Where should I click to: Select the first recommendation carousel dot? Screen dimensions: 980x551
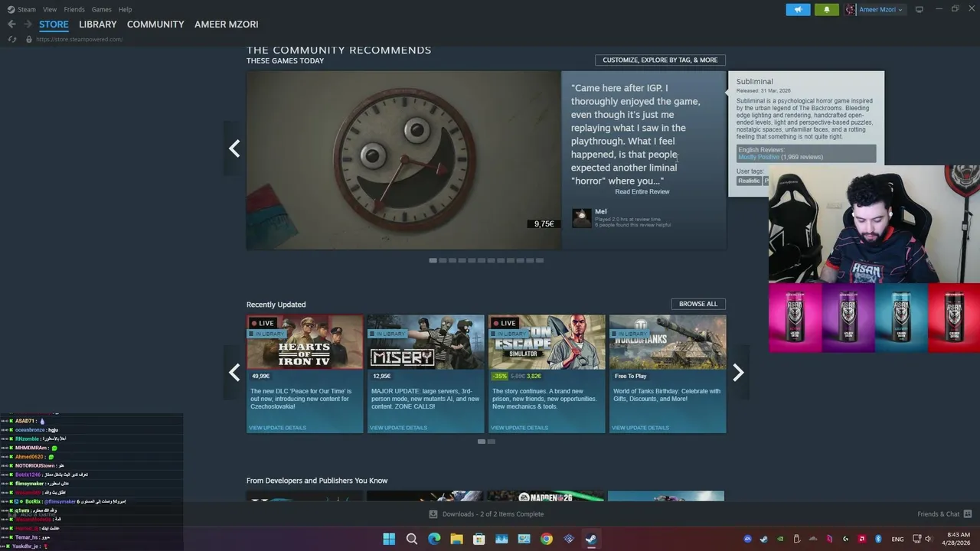coord(433,260)
